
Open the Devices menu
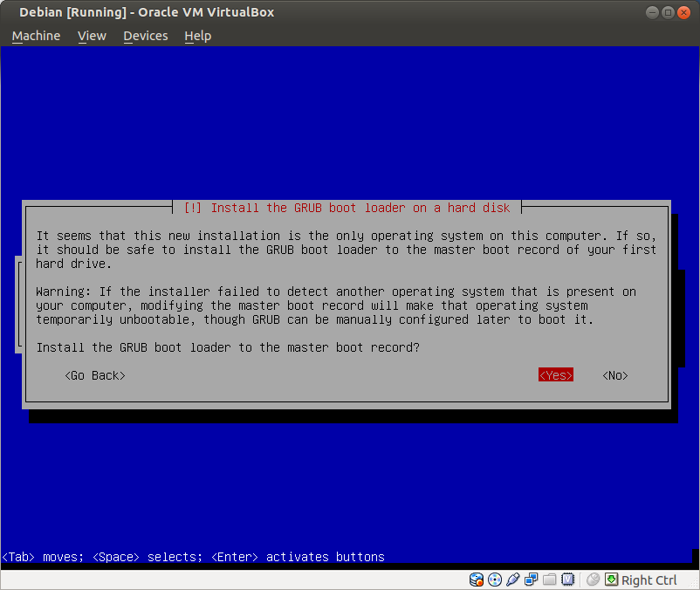(x=146, y=36)
